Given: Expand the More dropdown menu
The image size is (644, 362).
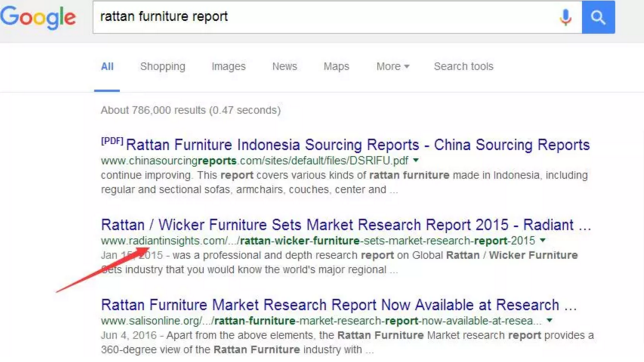Looking at the screenshot, I should [393, 67].
